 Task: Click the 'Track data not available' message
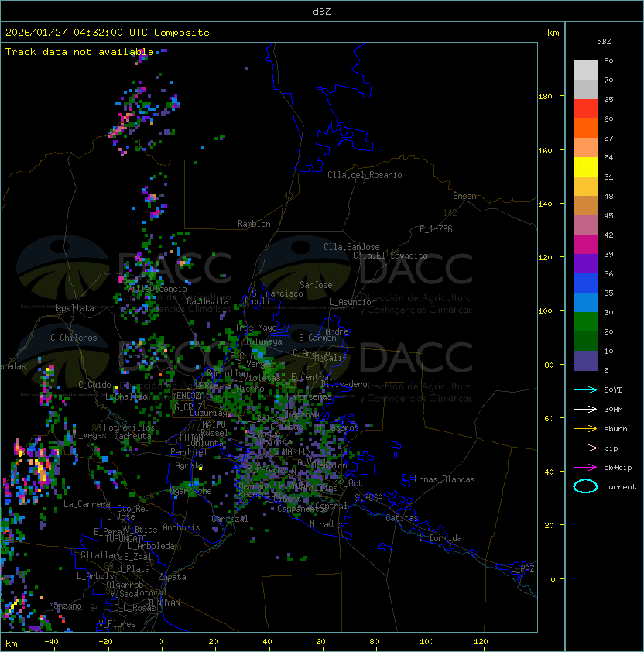pyautogui.click(x=80, y=52)
